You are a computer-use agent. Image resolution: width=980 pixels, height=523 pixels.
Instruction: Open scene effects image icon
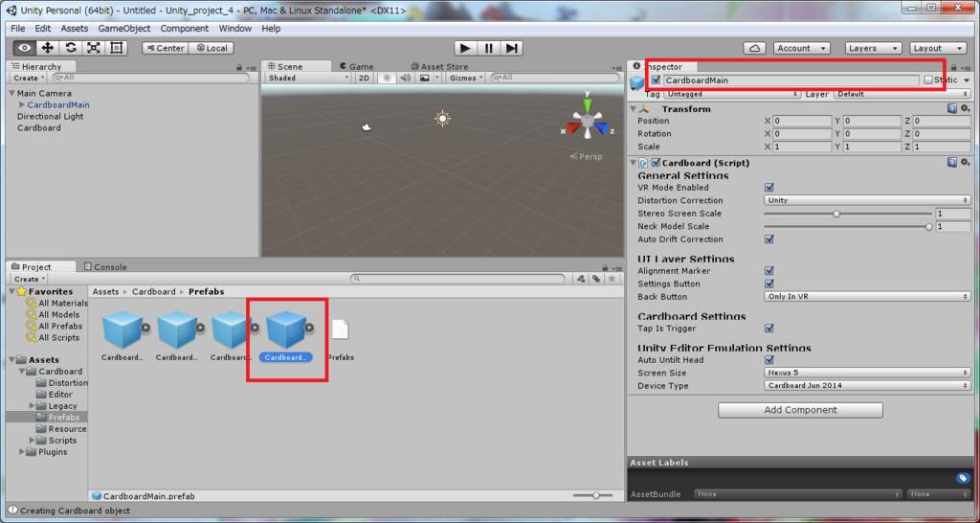click(425, 78)
